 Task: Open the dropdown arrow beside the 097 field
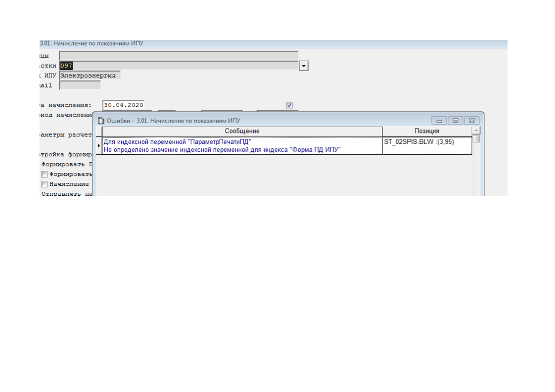pyautogui.click(x=304, y=66)
